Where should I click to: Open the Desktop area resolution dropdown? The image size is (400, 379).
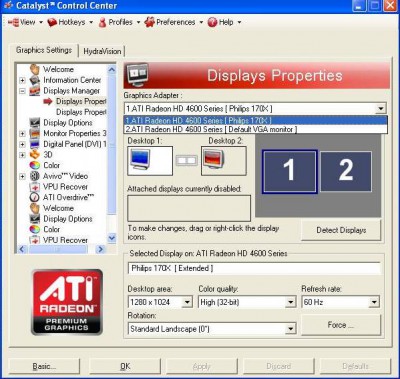point(187,302)
